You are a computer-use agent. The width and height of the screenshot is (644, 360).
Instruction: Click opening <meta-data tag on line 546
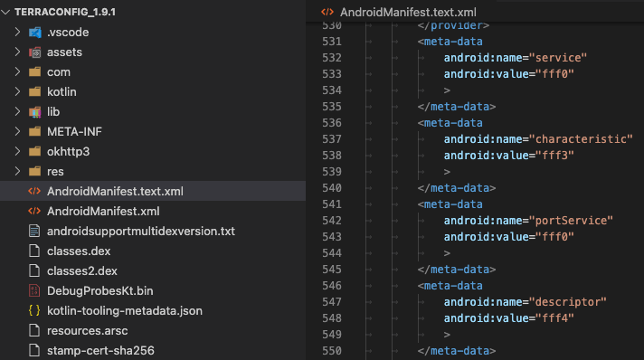pos(450,286)
